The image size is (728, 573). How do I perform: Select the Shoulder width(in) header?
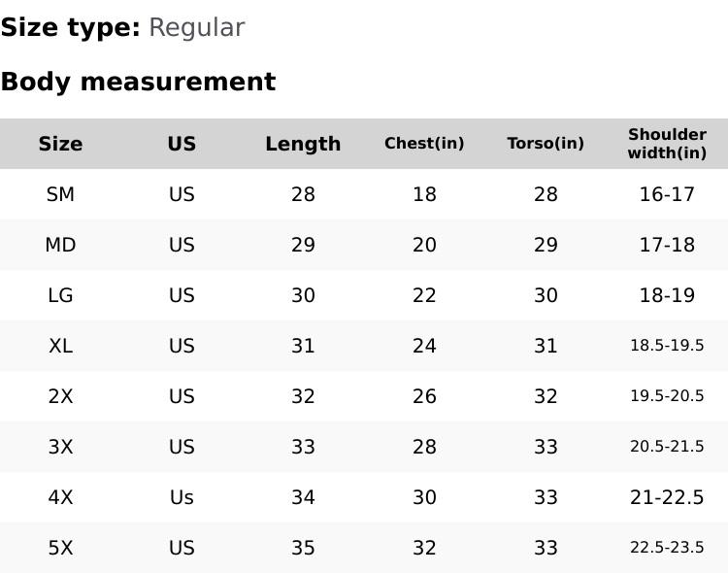pyautogui.click(x=667, y=144)
